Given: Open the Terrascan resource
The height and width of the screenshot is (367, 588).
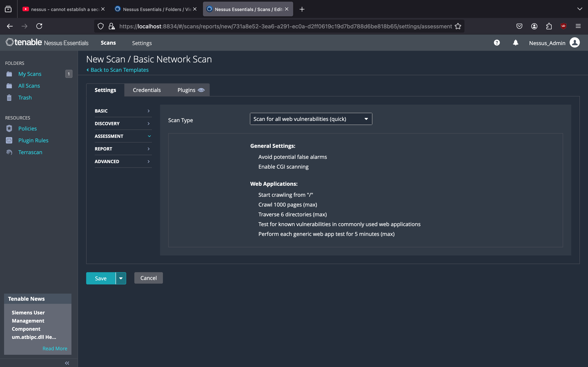Looking at the screenshot, I should pyautogui.click(x=30, y=152).
